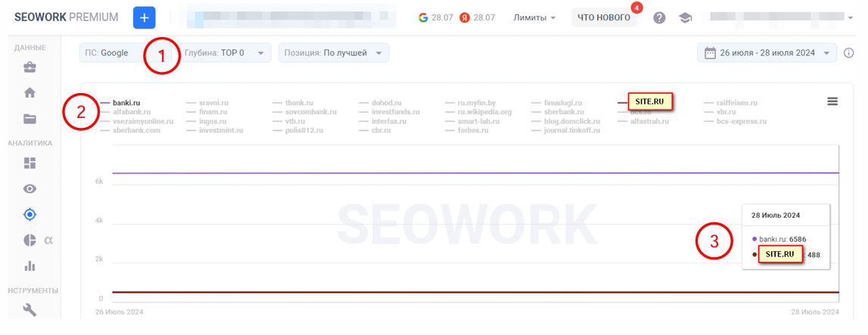Toggle sberbank.com series in legend
This screenshot has height=335, width=868.
(x=129, y=131)
